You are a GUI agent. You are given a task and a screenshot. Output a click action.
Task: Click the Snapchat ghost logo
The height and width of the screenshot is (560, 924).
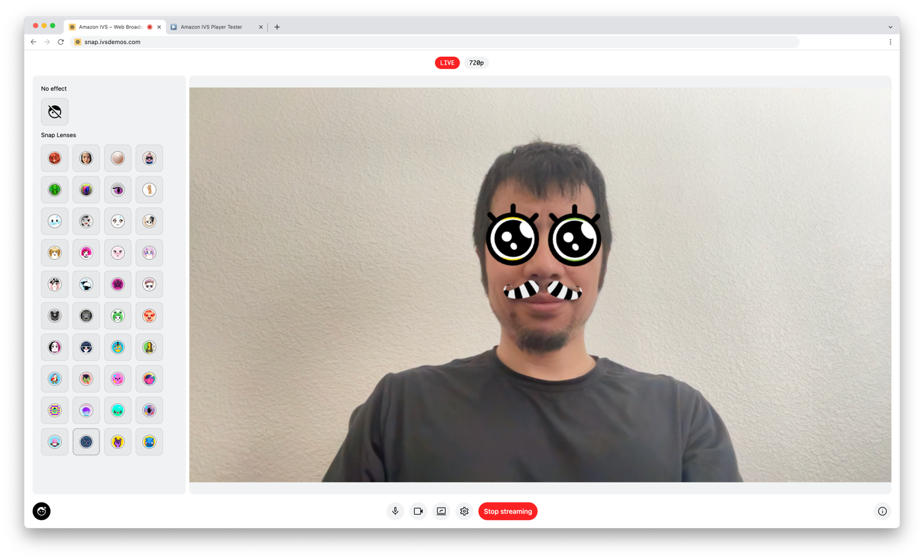point(41,511)
